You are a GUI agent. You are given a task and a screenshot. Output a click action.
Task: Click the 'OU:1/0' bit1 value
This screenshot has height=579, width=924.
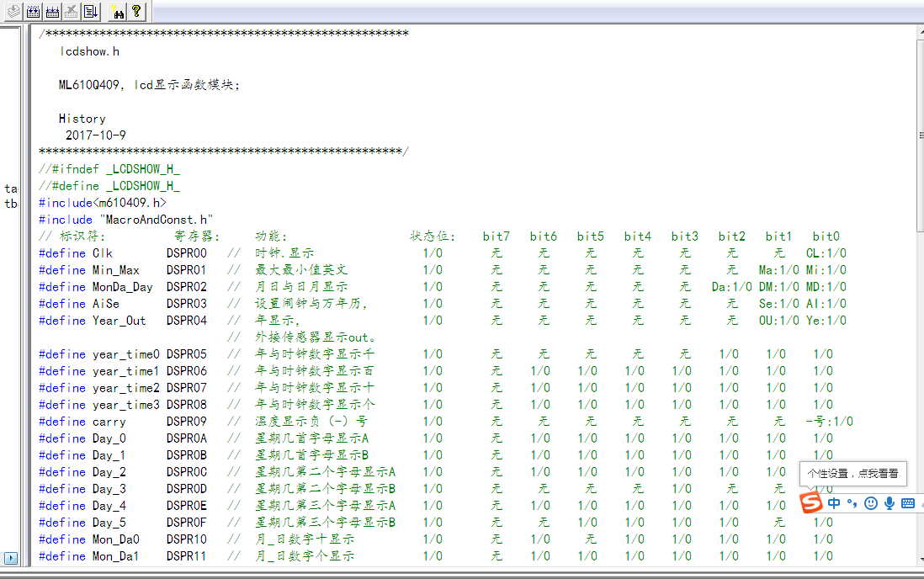point(779,321)
